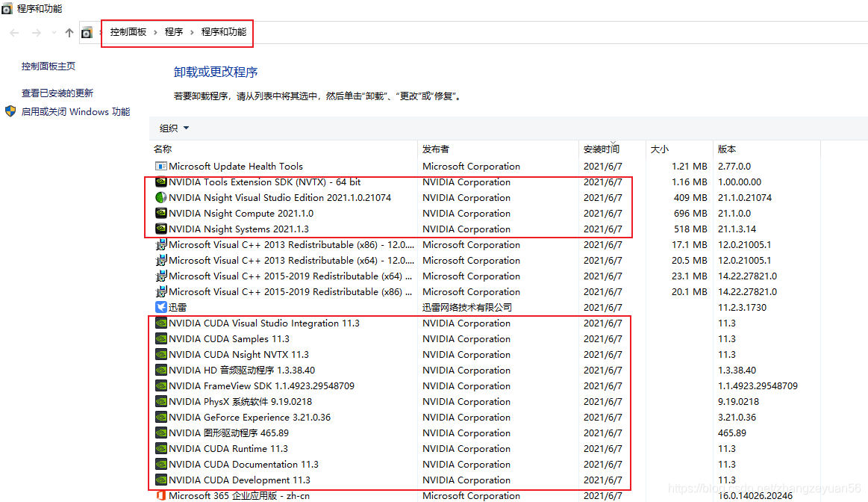Click the 控制面板 breadcrumb
Screen dimensions: 868x502
click(x=128, y=32)
